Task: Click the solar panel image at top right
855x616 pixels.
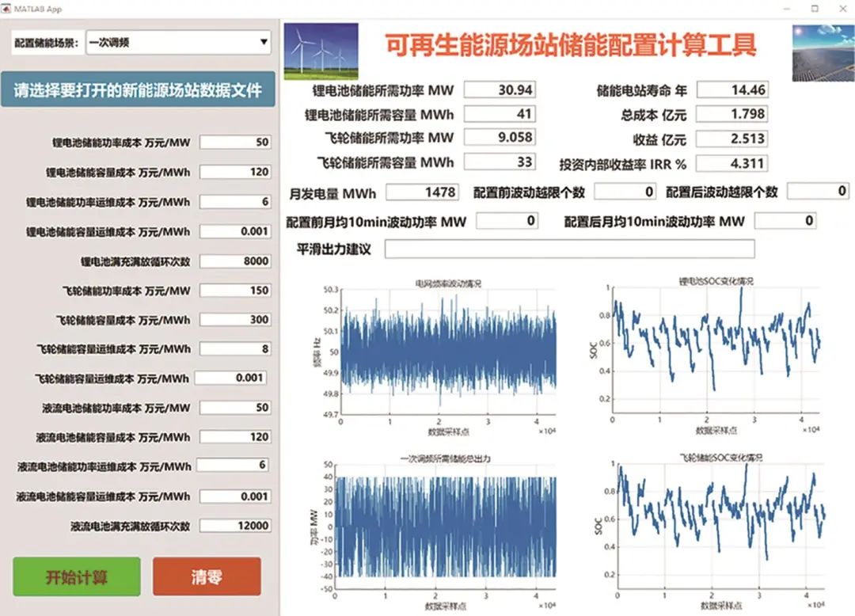Action: (821, 51)
